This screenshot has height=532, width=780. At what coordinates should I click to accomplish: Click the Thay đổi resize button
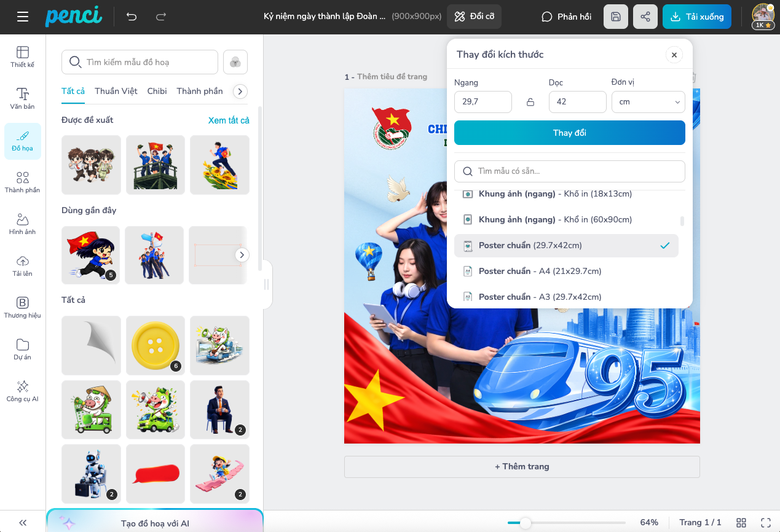coord(569,133)
